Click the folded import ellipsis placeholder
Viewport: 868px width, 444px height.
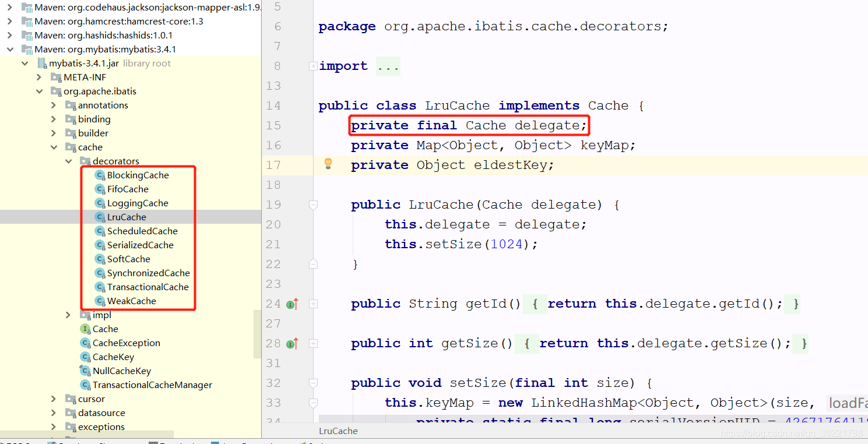pyautogui.click(x=388, y=66)
